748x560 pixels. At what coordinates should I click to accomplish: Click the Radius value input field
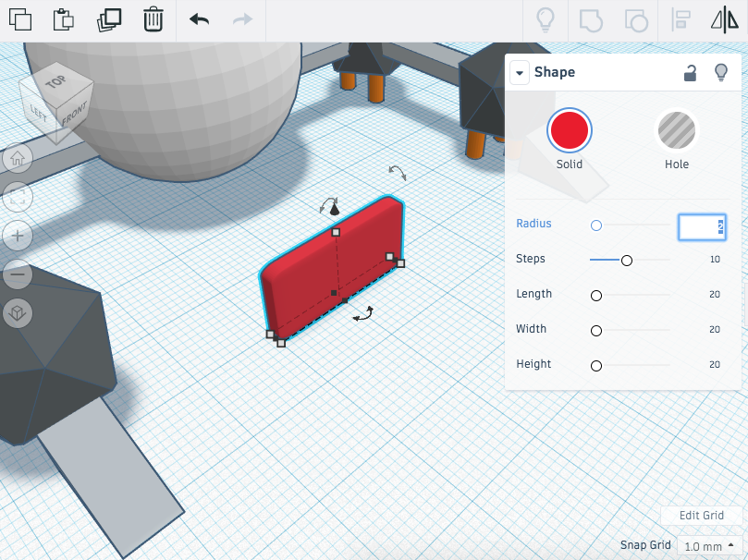pos(702,226)
